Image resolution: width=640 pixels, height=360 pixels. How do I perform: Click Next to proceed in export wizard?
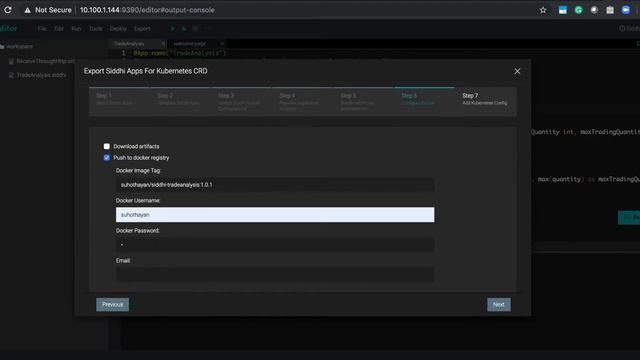tap(498, 304)
